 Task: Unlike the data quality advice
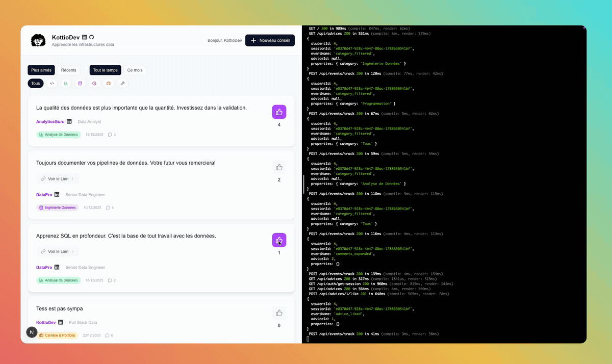click(279, 112)
